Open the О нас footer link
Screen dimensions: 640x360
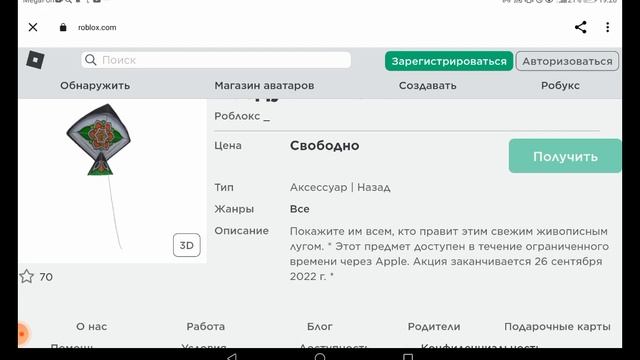coord(91,327)
